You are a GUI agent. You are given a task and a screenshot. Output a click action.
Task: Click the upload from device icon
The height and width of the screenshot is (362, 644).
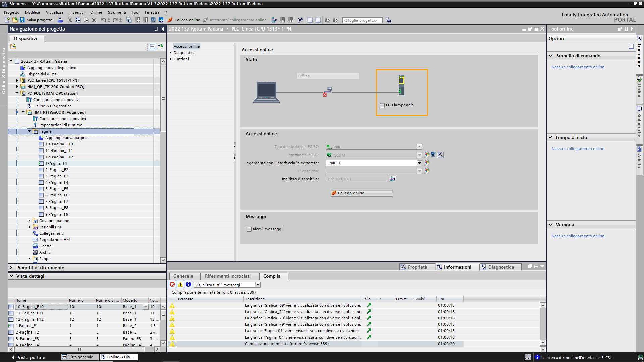(145, 20)
